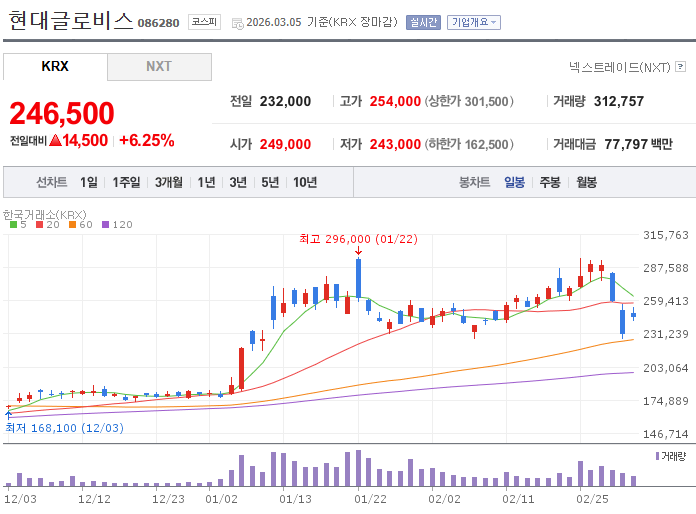Click the 01/13 date on chart axis
696x514 pixels.
295,499
